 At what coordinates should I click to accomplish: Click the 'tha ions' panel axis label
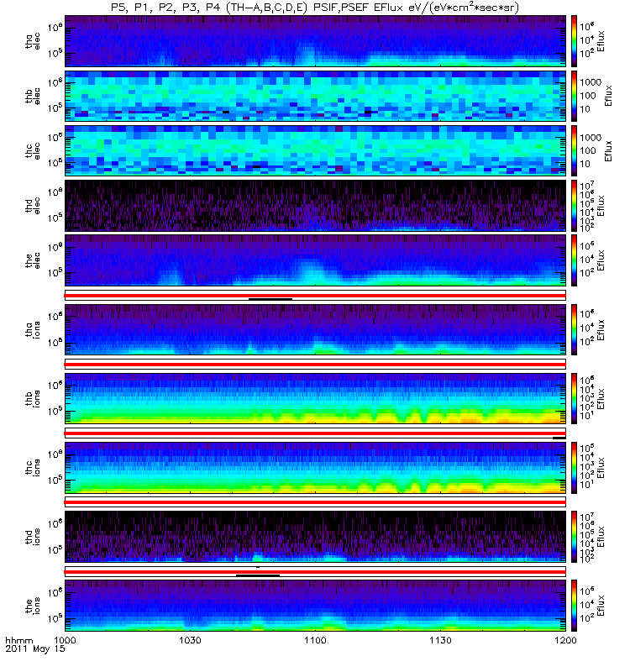pyautogui.click(x=33, y=329)
